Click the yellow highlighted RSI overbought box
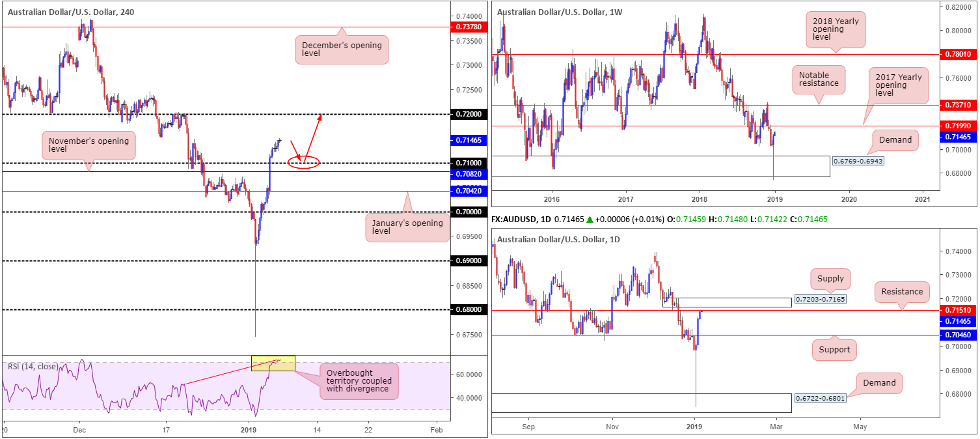Image resolution: width=980 pixels, height=439 pixels. click(273, 363)
